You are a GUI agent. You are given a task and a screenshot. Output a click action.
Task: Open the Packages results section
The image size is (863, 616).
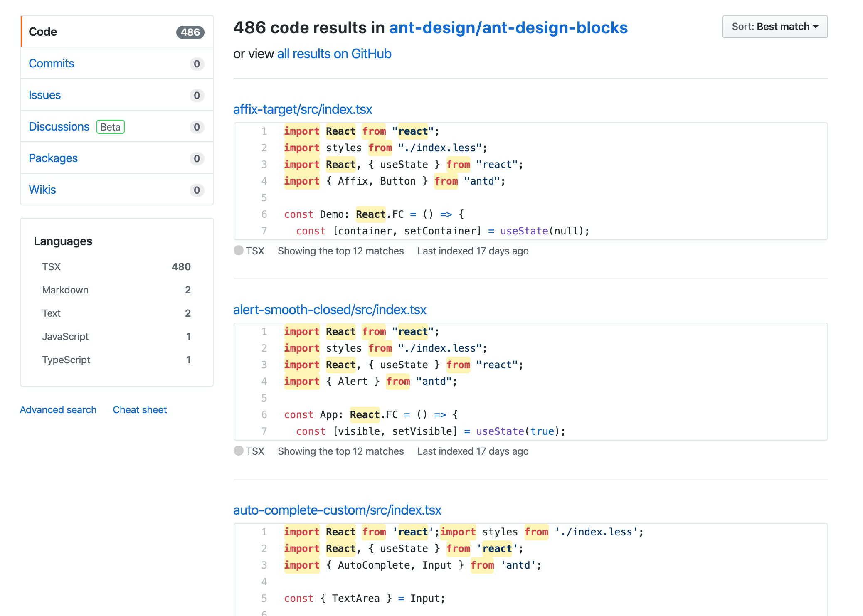(53, 158)
